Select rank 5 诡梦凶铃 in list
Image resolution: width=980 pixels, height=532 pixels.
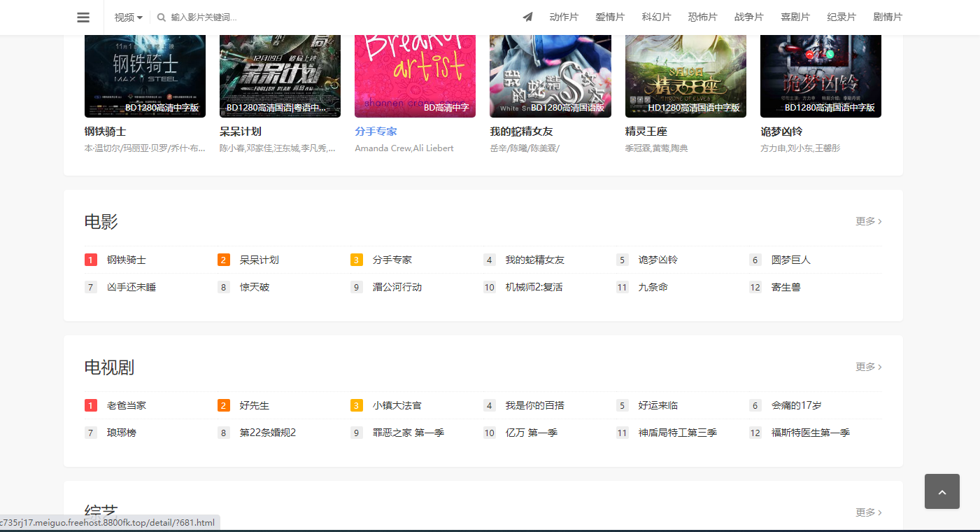(658, 260)
